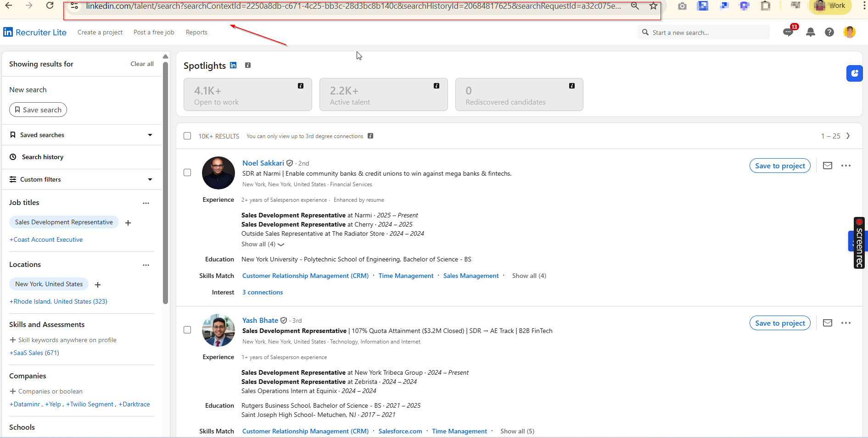Go to Create a project
The image size is (868, 438).
100,32
